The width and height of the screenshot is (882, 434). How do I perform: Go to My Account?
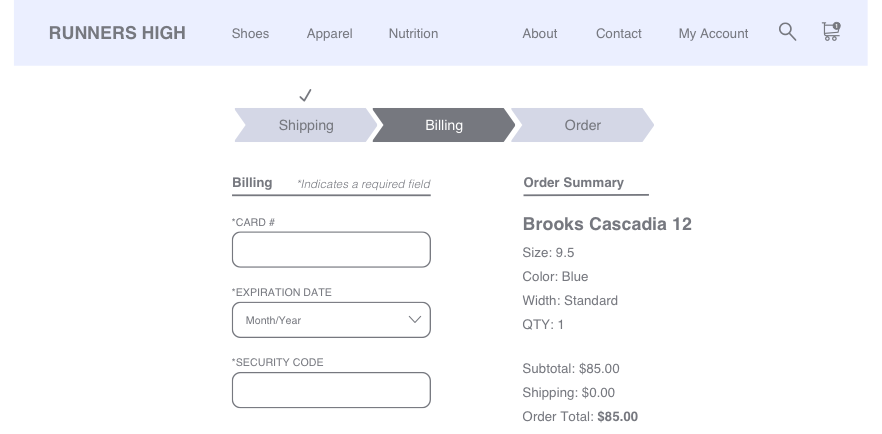click(713, 33)
